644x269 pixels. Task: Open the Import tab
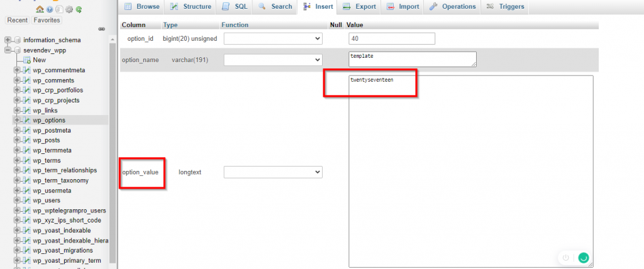tap(404, 6)
